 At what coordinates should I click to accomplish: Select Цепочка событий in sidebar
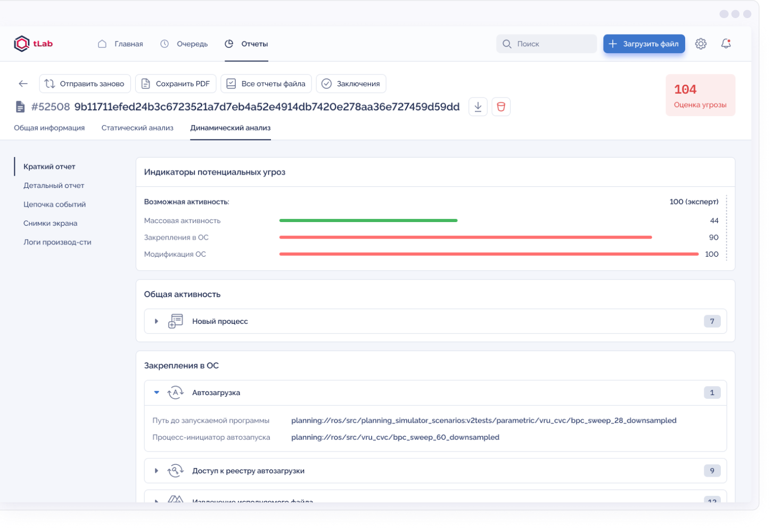pyautogui.click(x=54, y=204)
